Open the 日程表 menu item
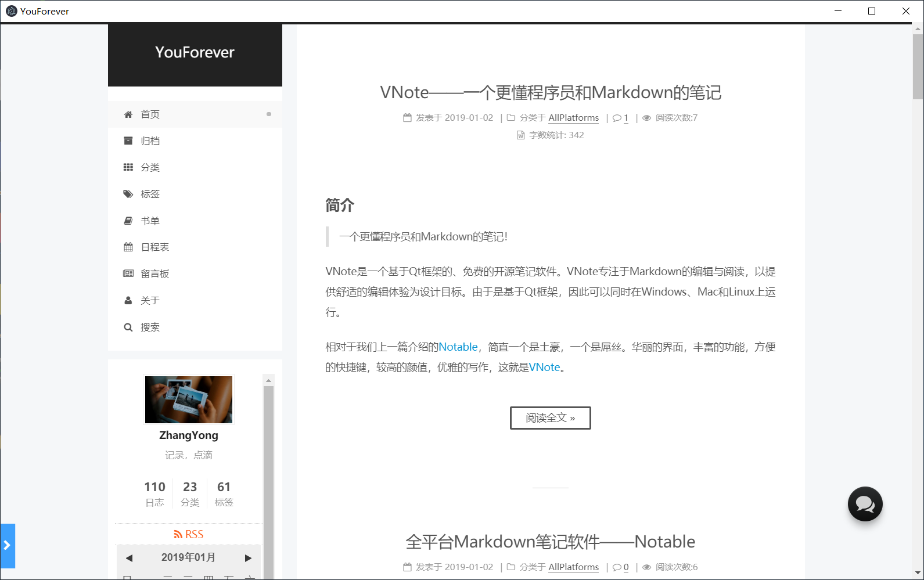Screen dimensions: 924x580 point(195,247)
